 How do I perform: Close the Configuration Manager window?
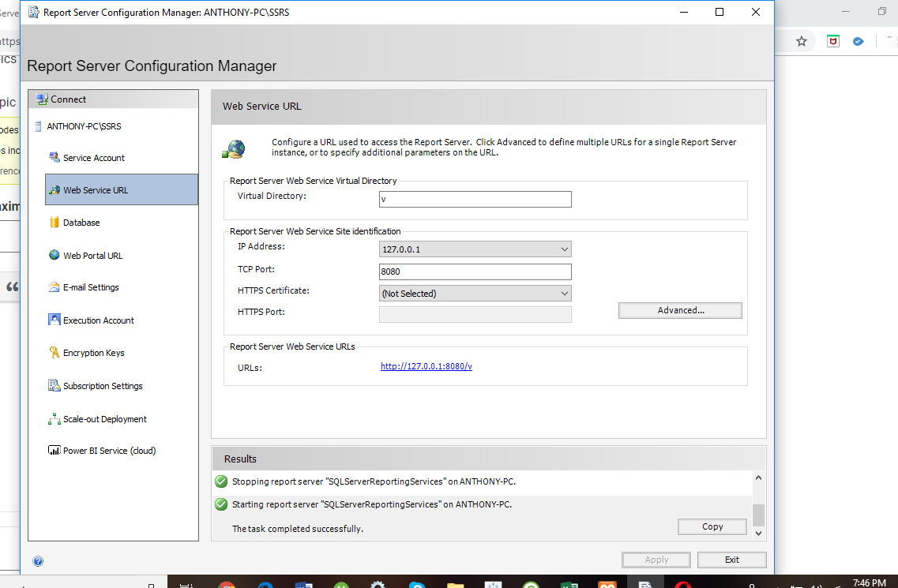point(755,12)
